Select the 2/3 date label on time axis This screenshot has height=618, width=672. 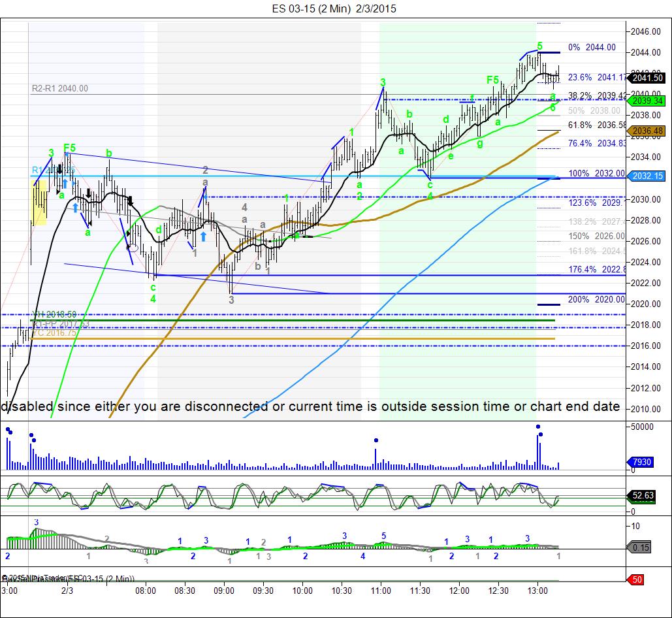67,591
